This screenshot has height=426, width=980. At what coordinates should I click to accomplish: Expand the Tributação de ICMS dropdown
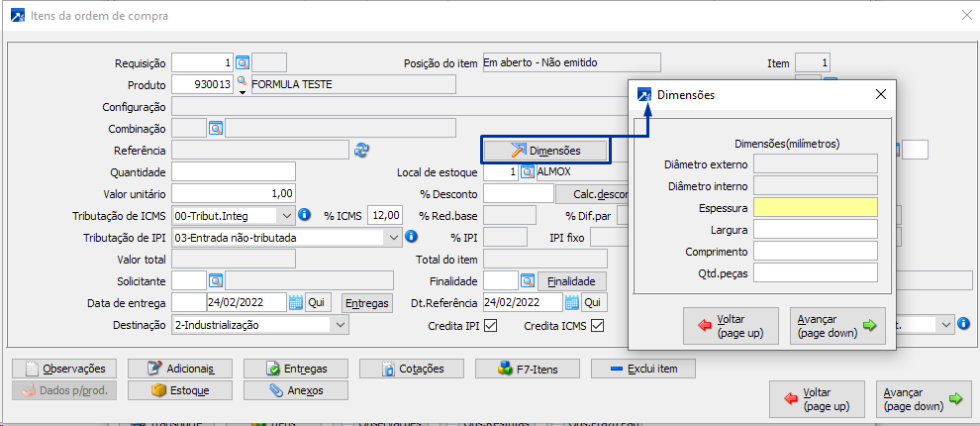(x=286, y=215)
